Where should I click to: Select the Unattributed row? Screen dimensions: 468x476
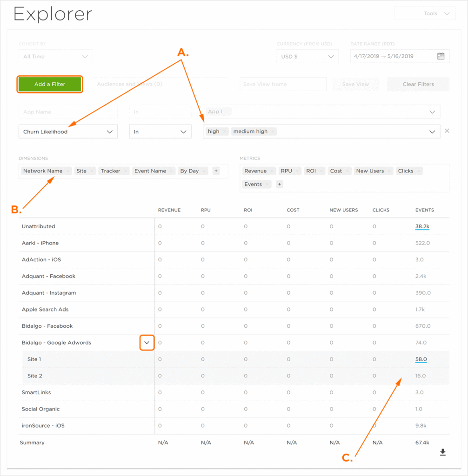(x=234, y=226)
